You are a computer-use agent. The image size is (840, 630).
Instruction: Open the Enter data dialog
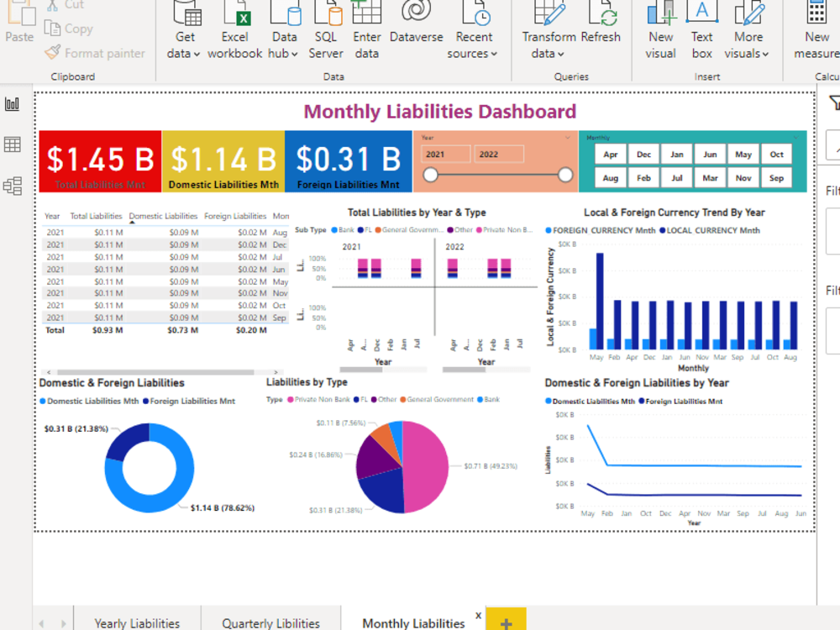(366, 34)
